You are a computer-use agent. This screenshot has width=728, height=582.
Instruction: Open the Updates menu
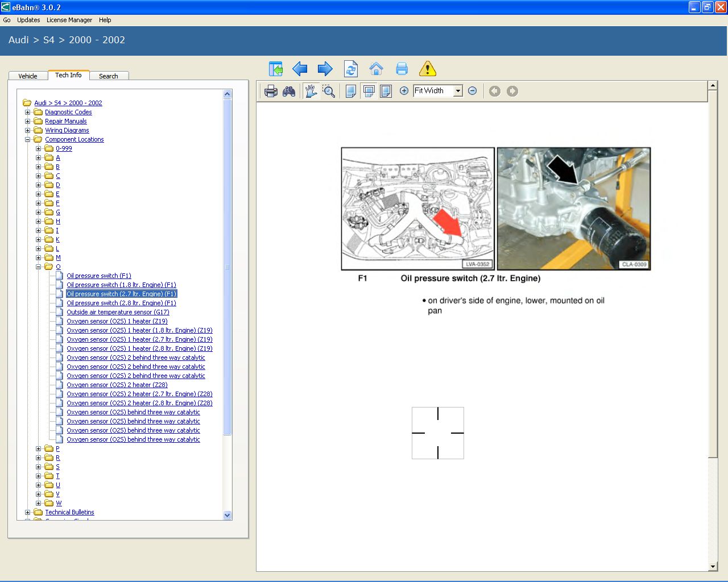[28, 20]
